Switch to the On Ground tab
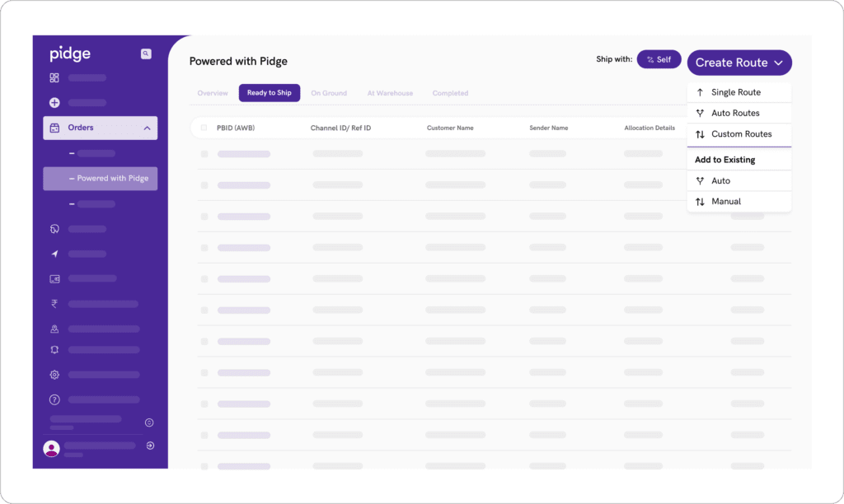The width and height of the screenshot is (844, 504). pyautogui.click(x=329, y=93)
